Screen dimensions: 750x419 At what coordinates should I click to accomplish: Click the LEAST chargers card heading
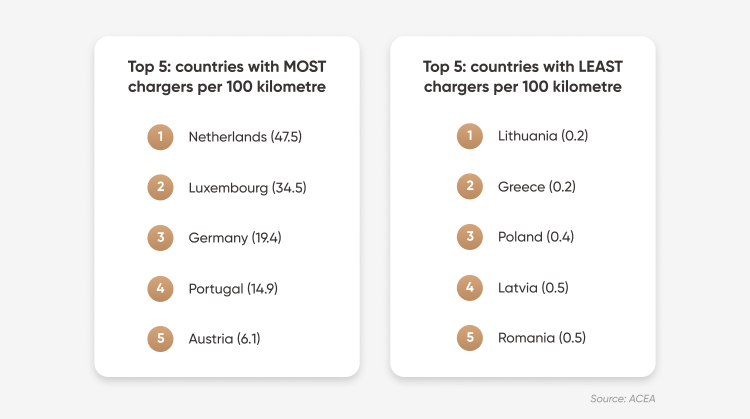pyautogui.click(x=523, y=77)
